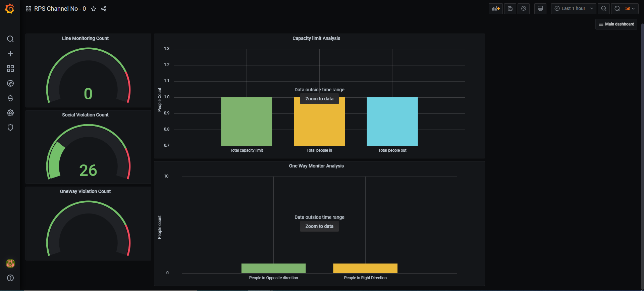Viewport: 644px width, 291px height.
Task: Open the Last 1 hour time picker
Action: [x=574, y=9]
